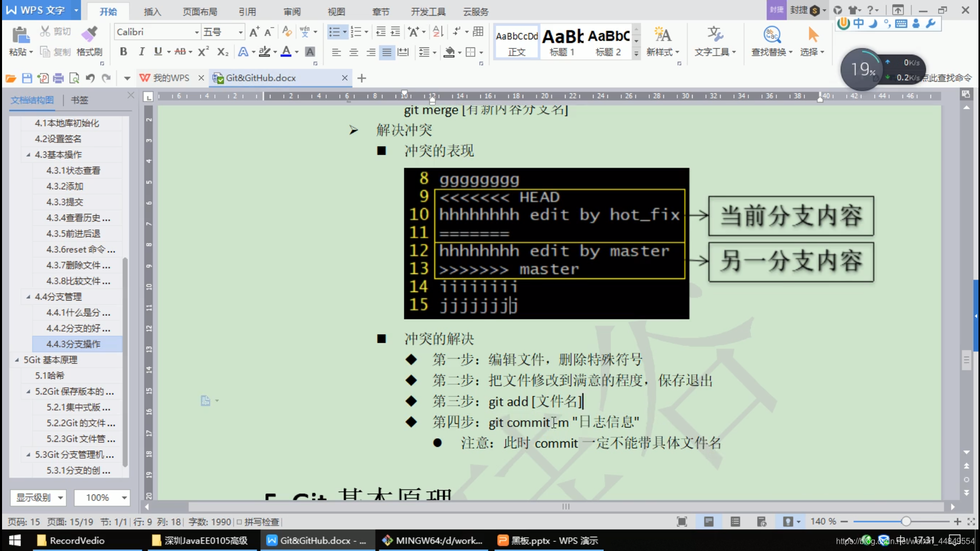Select 5.1哈希 in the outline

click(x=50, y=376)
